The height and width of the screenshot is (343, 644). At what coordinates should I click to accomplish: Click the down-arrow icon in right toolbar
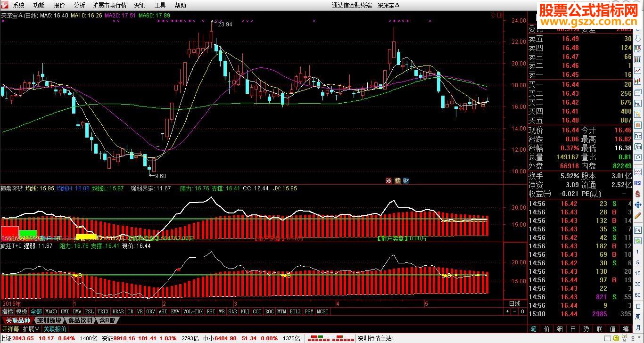click(637, 38)
